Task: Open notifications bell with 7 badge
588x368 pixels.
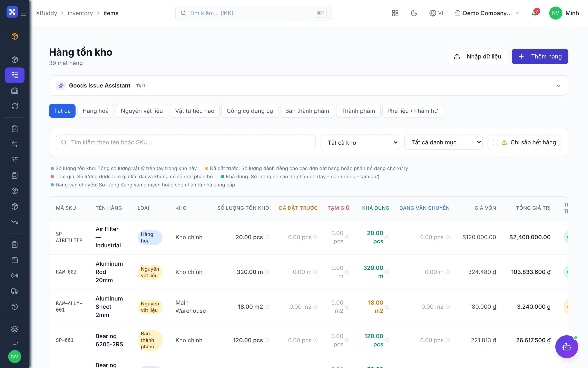Action: click(x=535, y=13)
